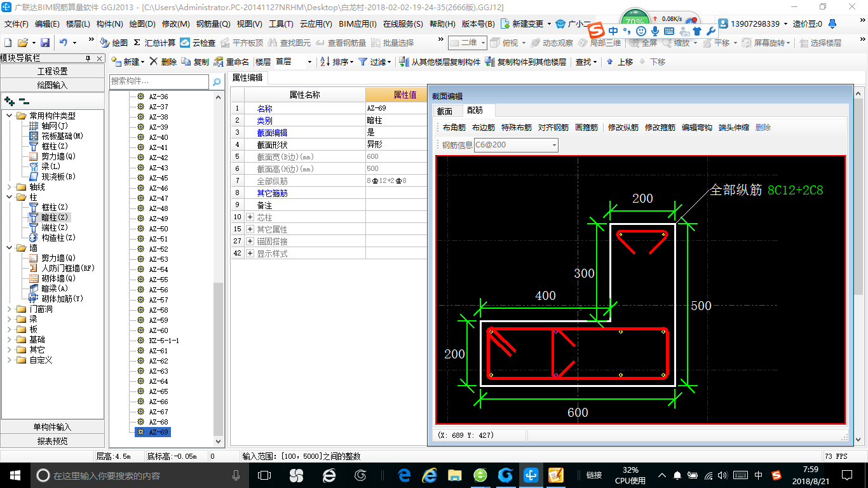This screenshot has height=488, width=868.
Task: Click the 布边筋 tool
Action: (x=484, y=128)
